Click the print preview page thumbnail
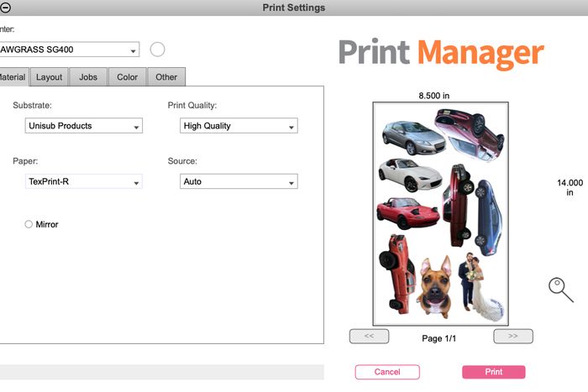Screen dimensions: 588x392 pos(443,213)
